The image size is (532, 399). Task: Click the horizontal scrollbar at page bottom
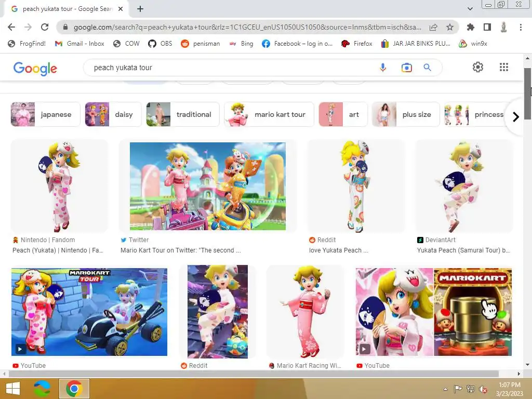[x=253, y=374]
